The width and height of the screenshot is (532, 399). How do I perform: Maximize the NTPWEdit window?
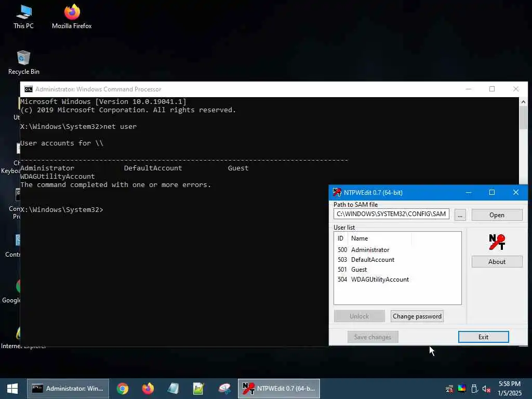(x=492, y=192)
